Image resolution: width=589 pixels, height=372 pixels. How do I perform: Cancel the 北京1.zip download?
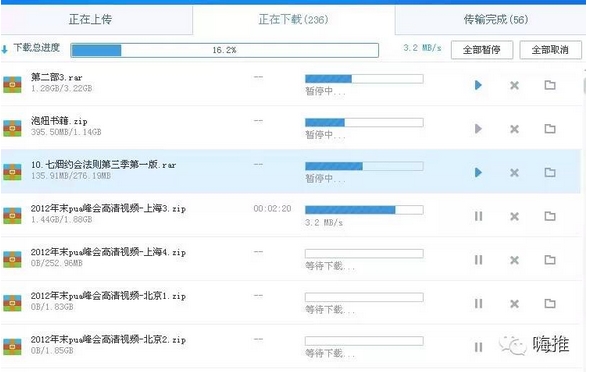514,304
